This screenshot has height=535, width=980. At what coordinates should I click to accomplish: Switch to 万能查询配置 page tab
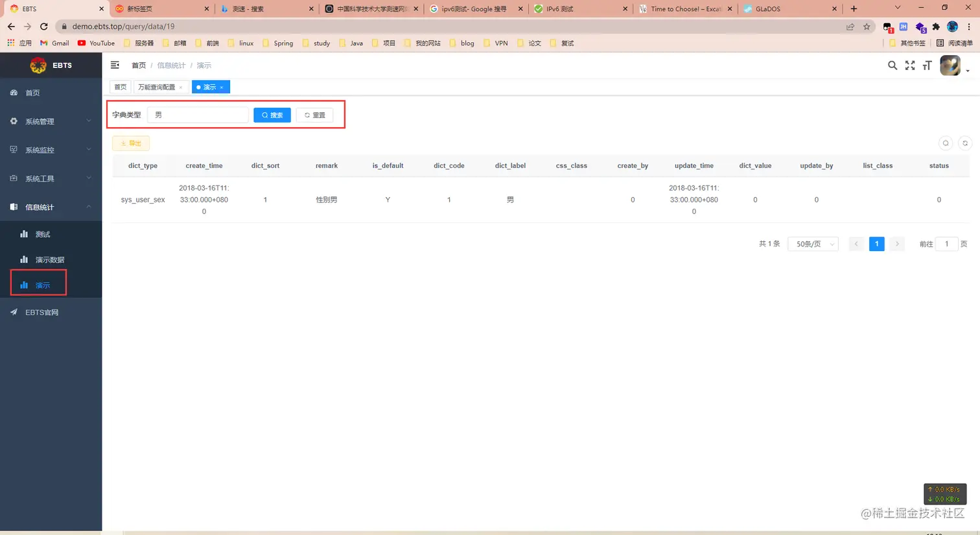(x=156, y=87)
